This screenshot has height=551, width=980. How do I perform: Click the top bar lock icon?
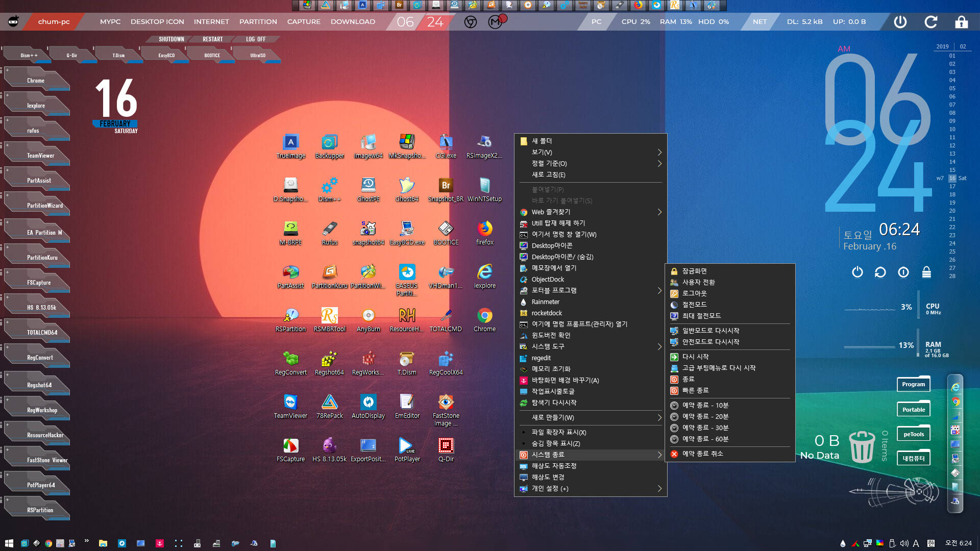point(962,22)
